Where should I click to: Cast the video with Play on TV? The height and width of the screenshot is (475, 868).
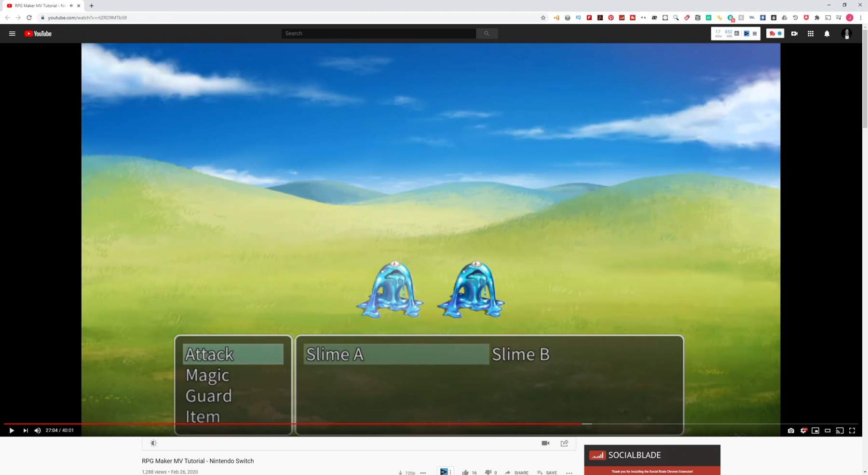tap(840, 431)
